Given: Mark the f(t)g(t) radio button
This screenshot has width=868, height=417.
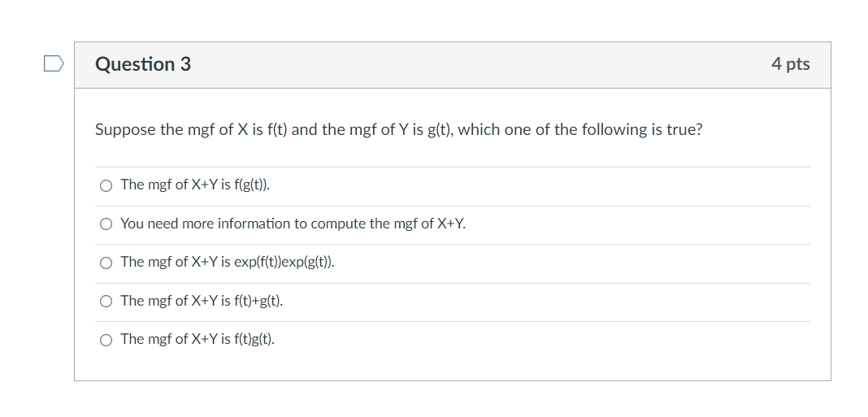Looking at the screenshot, I should click(106, 340).
